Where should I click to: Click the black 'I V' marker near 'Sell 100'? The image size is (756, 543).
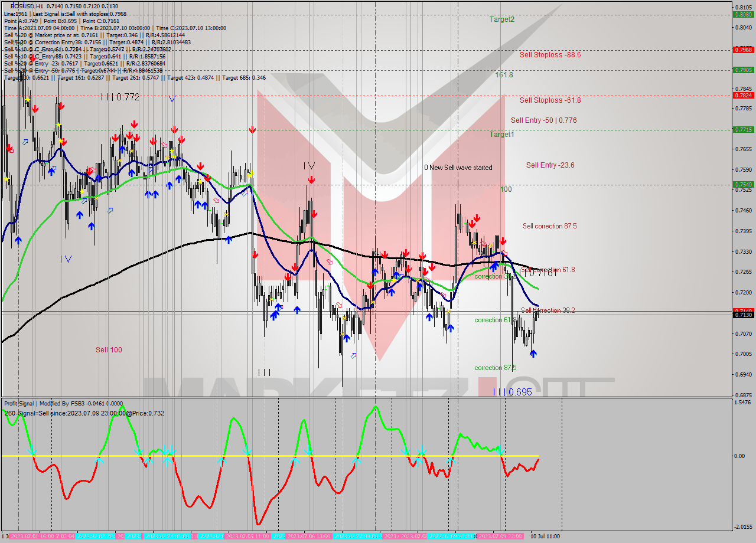pyautogui.click(x=66, y=259)
